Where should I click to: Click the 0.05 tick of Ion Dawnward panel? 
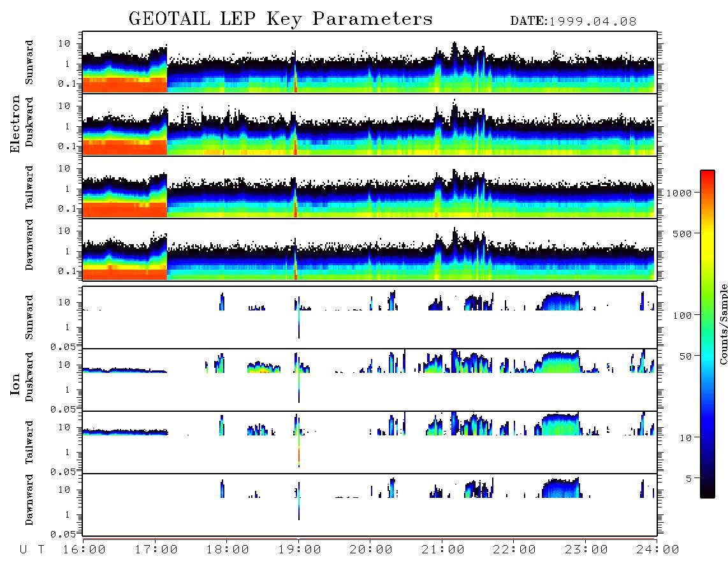pos(63,534)
